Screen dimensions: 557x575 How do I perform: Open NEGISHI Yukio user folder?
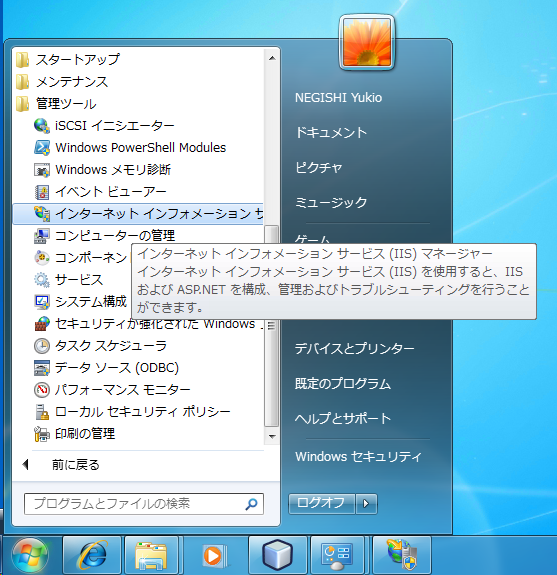tap(338, 98)
